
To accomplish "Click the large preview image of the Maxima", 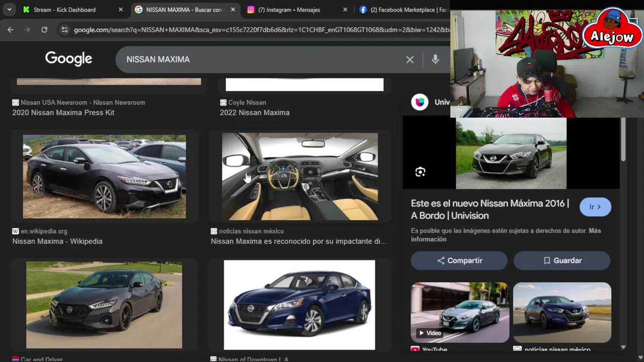I will [511, 153].
